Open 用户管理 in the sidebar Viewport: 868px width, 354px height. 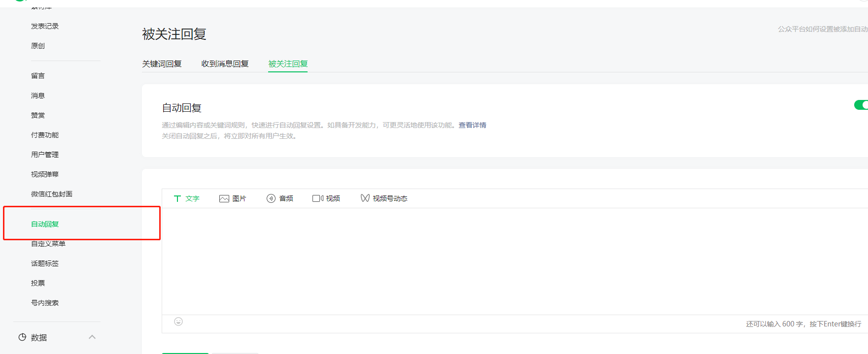coord(45,155)
